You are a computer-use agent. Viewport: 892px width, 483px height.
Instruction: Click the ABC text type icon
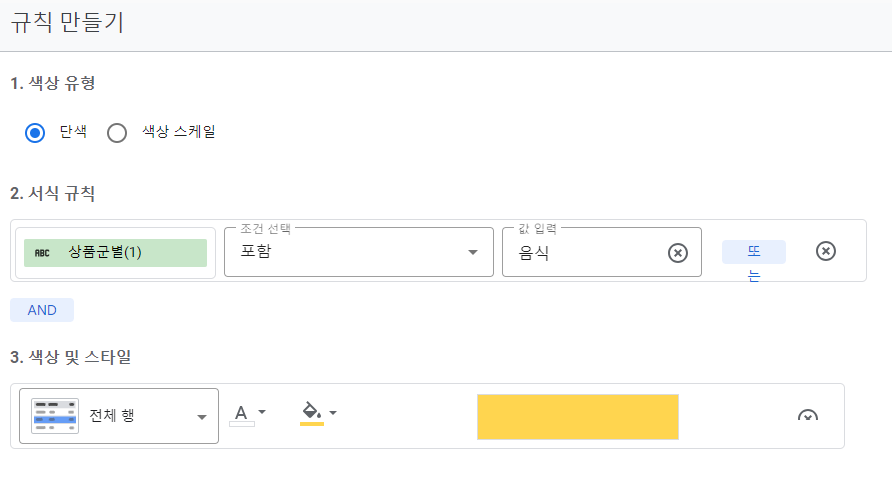pyautogui.click(x=42, y=253)
